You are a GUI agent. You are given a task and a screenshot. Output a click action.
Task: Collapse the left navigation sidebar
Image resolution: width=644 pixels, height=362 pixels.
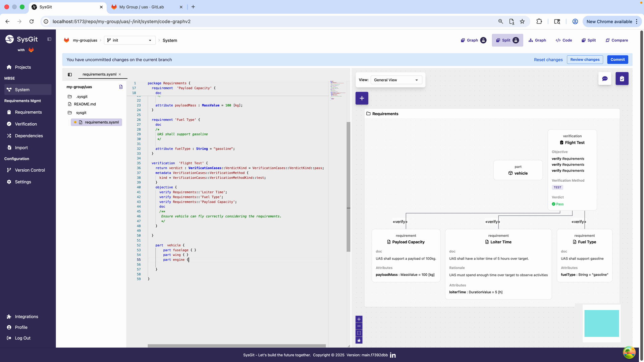(49, 39)
